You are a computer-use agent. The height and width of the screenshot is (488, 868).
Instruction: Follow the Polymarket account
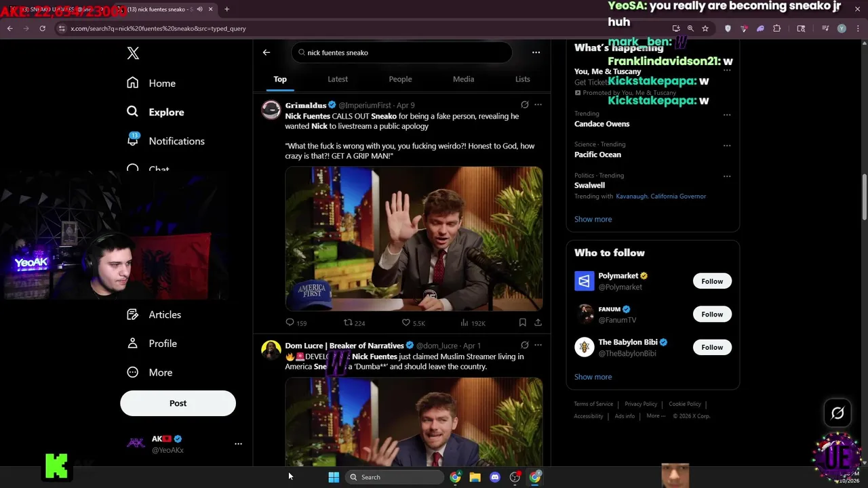(x=712, y=281)
